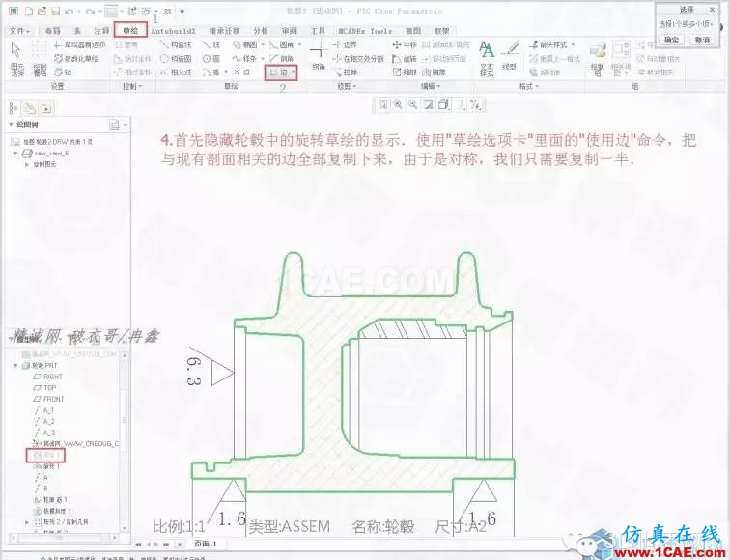Image resolution: width=730 pixels, height=560 pixels.
Task: Switch to the 分析 (Analysis) tab
Action: [x=261, y=31]
